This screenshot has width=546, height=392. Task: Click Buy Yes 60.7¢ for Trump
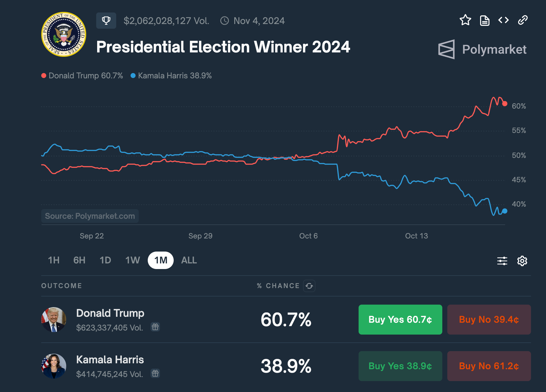coord(400,320)
